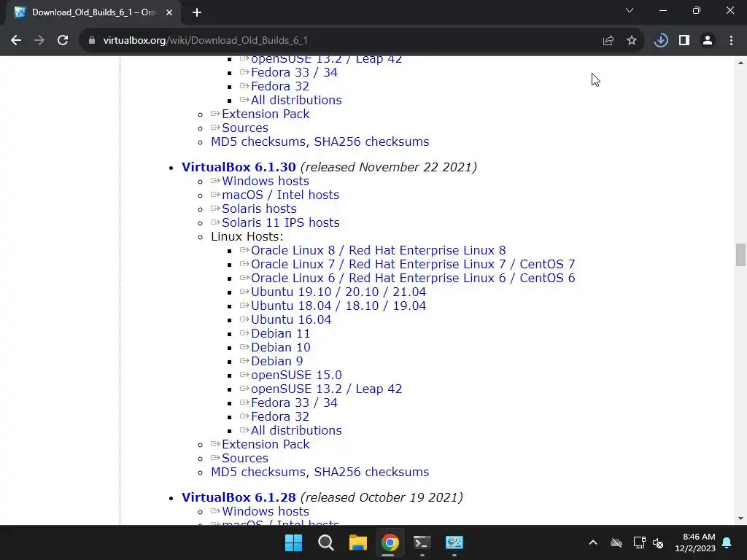747x560 pixels.
Task: Open File Explorer from taskbar
Action: pos(357,542)
